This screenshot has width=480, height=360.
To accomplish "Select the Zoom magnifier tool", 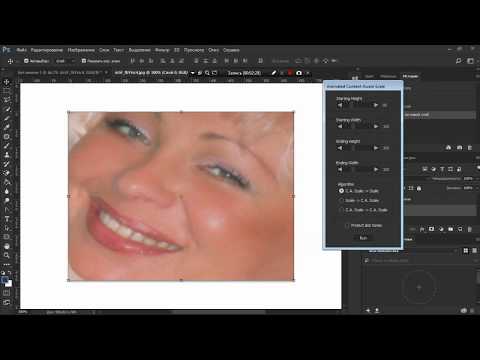I will tap(7, 255).
